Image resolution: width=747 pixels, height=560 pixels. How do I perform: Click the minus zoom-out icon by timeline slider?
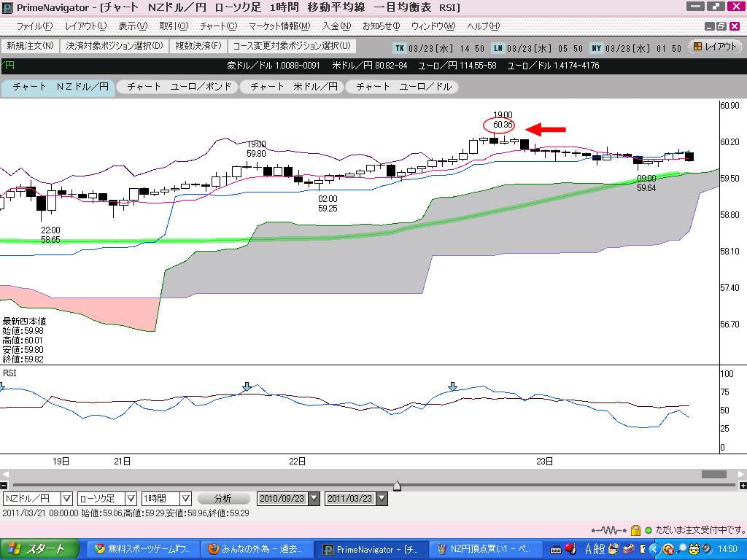4,486
